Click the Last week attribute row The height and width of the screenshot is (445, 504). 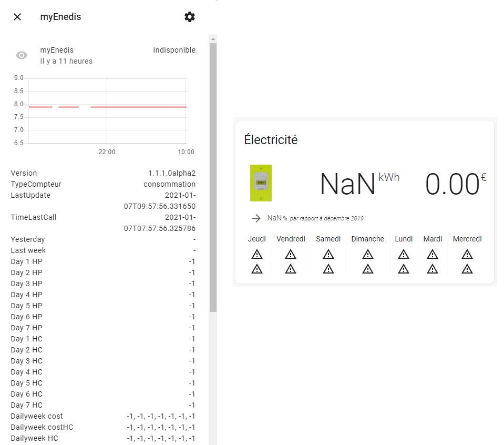click(x=103, y=250)
